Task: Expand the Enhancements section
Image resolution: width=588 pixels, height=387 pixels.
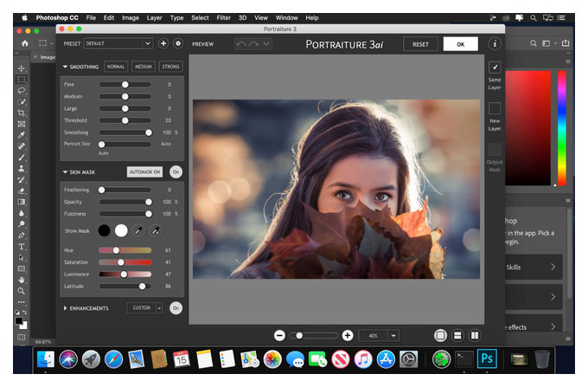Action: click(65, 308)
